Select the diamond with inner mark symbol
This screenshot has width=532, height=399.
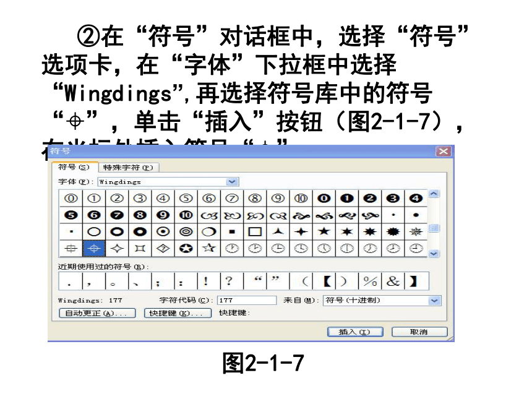(163, 249)
